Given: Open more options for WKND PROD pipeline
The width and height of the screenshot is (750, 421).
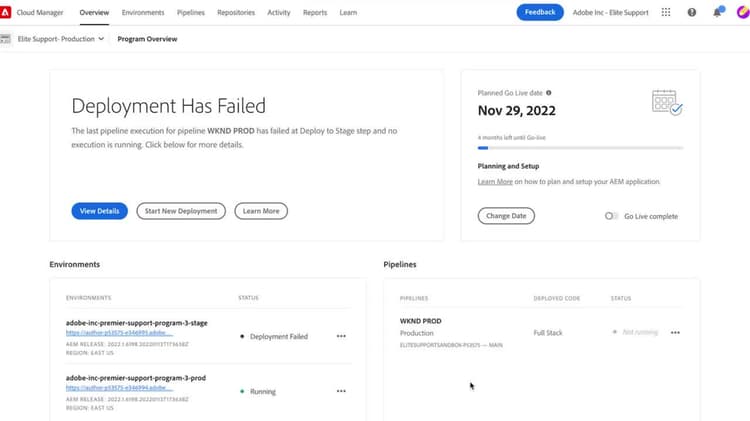Looking at the screenshot, I should tap(675, 332).
